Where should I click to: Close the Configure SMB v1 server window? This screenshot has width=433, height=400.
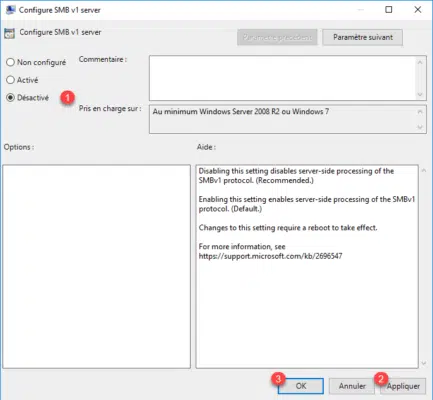point(418,10)
